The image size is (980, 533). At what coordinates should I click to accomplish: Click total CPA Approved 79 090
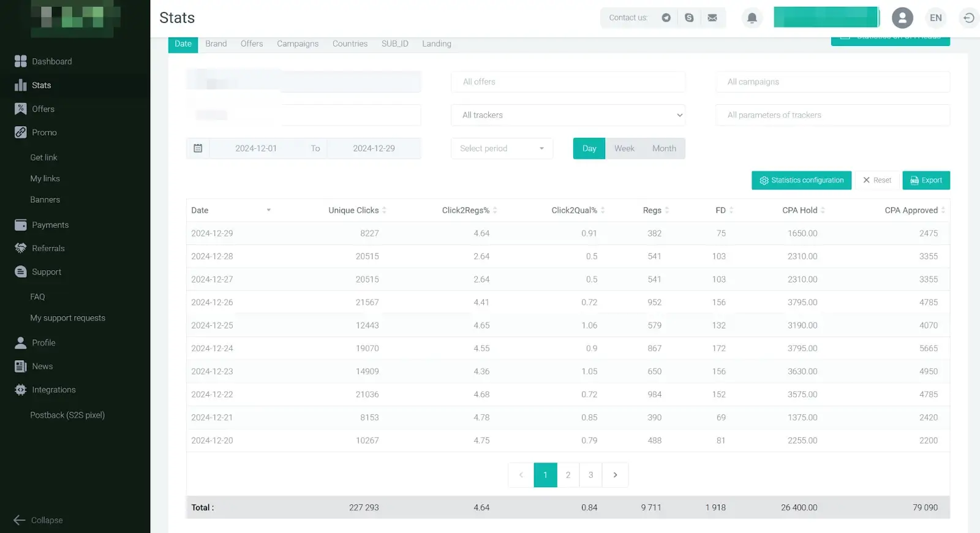[925, 507]
